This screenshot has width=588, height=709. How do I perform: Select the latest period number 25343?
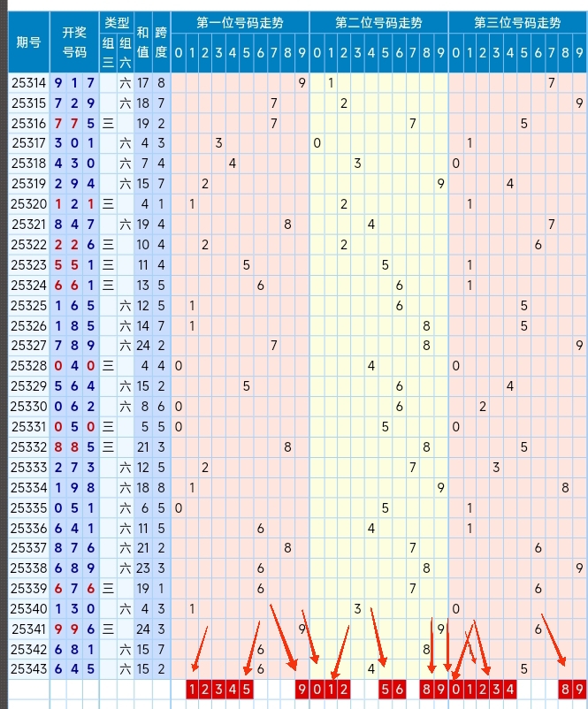(x=29, y=668)
